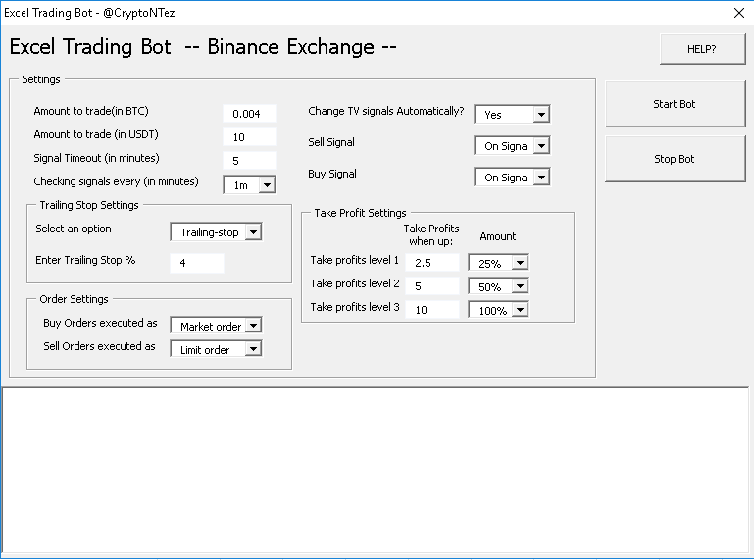The height and width of the screenshot is (560, 754).
Task: Expand Change TV signals Automatically dropdown
Action: tap(541, 115)
